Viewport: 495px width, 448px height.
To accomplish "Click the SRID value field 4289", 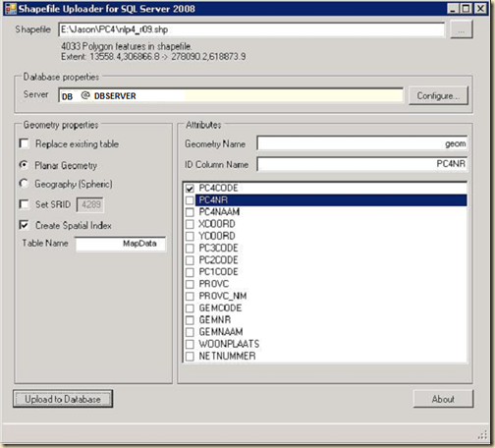I will pos(90,204).
